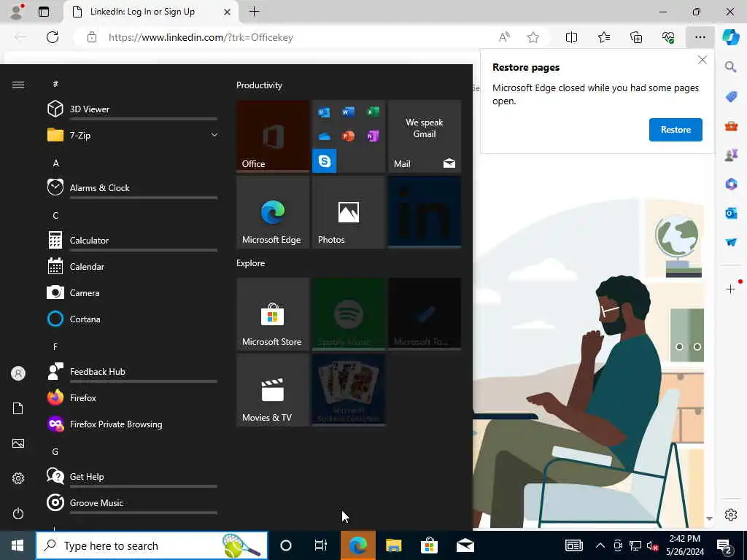Toggle Read aloud in address bar
The height and width of the screenshot is (560, 747).
click(x=504, y=37)
